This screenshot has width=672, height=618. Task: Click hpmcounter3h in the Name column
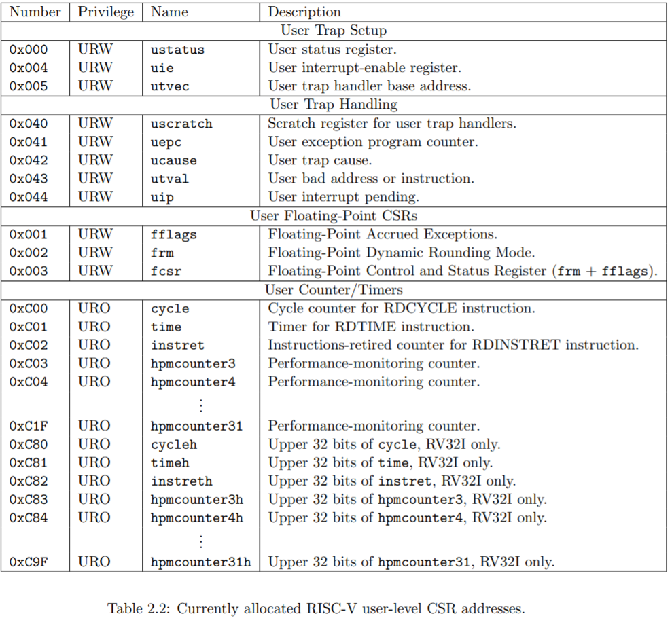[197, 501]
